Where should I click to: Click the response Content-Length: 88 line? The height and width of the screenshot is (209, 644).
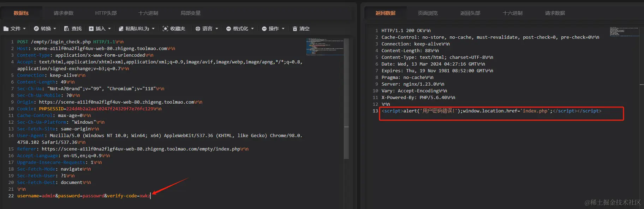pos(410,50)
